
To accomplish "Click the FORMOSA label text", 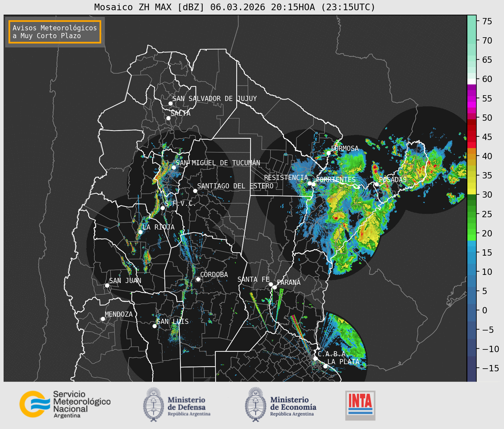I will (x=345, y=148).
